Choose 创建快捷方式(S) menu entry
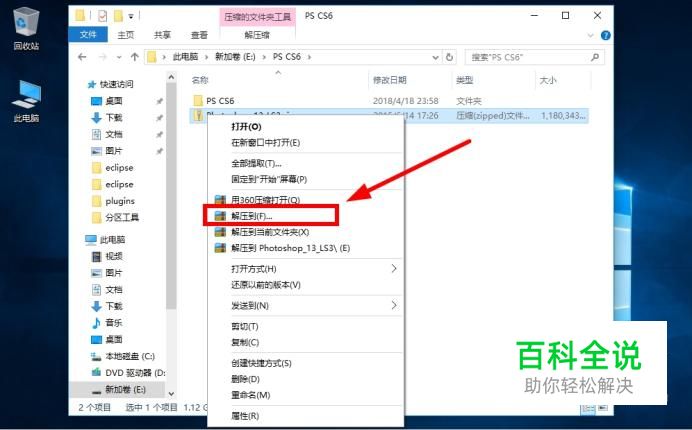The width and height of the screenshot is (692, 430). click(x=305, y=363)
